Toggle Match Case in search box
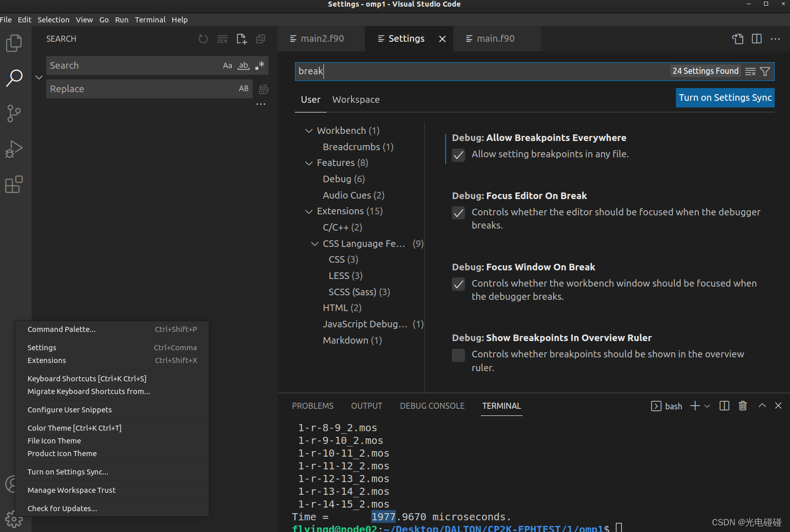Image resolution: width=790 pixels, height=532 pixels. (227, 65)
